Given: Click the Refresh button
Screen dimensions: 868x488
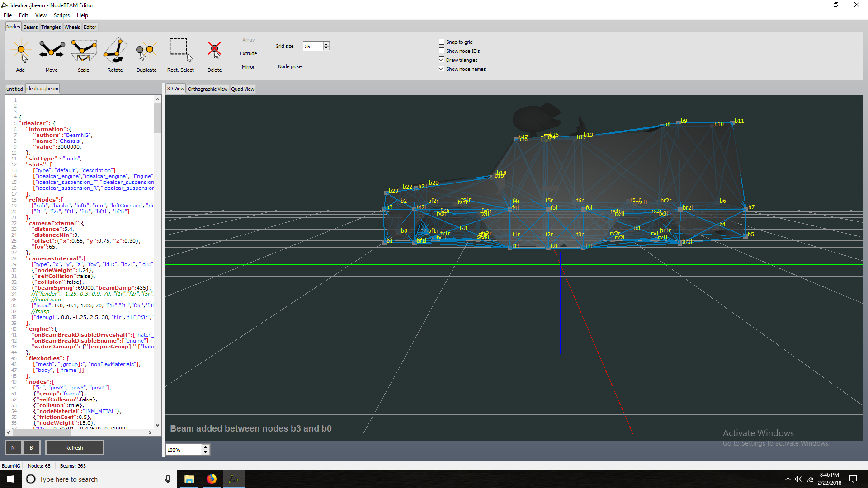Looking at the screenshot, I should click(74, 448).
